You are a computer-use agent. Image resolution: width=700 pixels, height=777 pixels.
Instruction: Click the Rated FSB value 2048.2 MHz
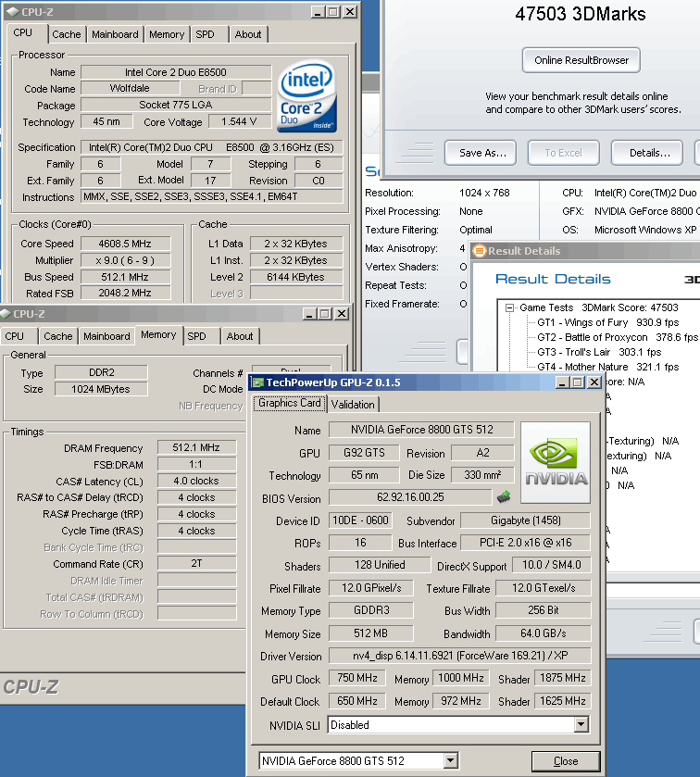(x=125, y=293)
